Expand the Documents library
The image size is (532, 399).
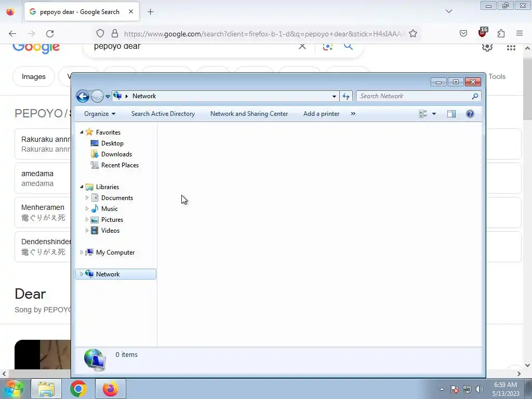tap(87, 198)
